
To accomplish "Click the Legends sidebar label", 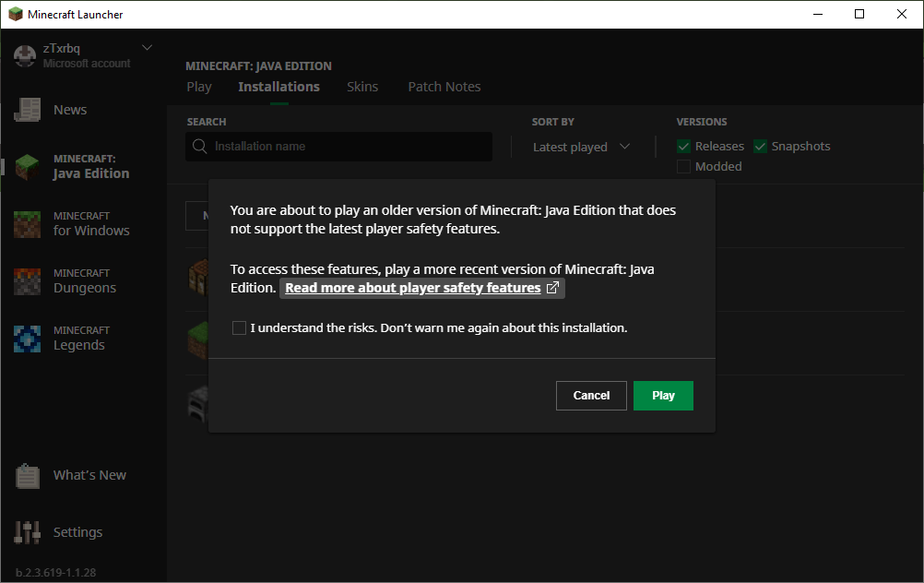I will (79, 345).
